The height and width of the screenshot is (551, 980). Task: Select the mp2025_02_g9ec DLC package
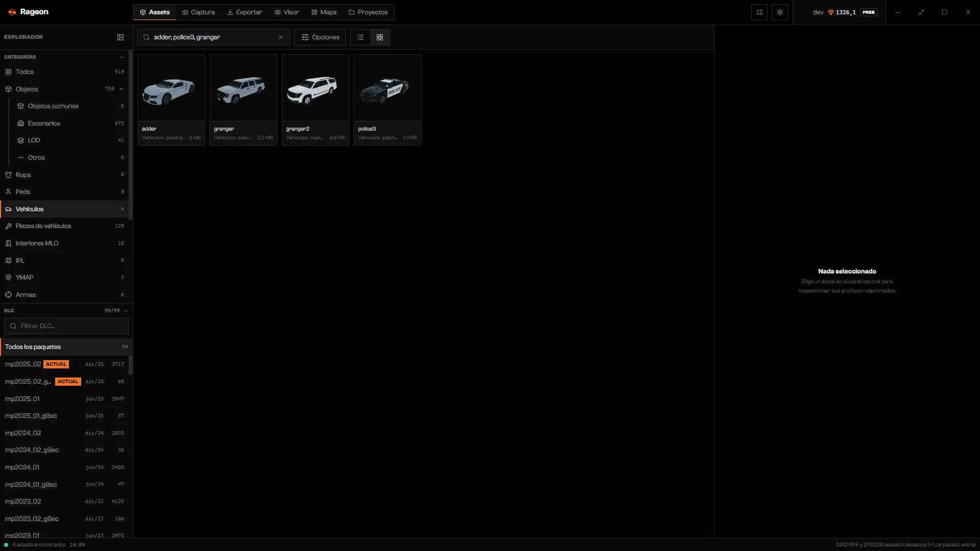64,382
